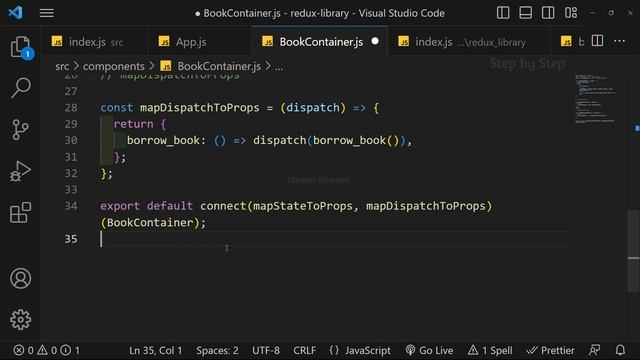Open warnings count in status bar
The image size is (640, 360).
pyautogui.click(x=47, y=350)
